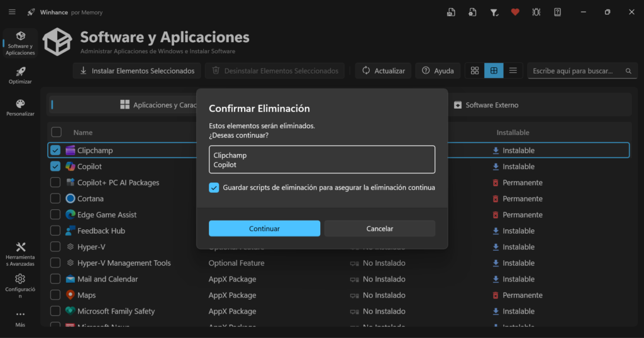Screen dimensions: 644x338
Task: Open the Windows version filter icon
Action: 494,13
